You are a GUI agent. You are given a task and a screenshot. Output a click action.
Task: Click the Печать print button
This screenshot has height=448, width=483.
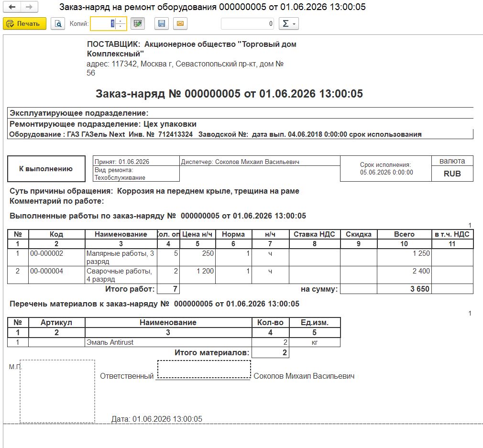(x=25, y=24)
